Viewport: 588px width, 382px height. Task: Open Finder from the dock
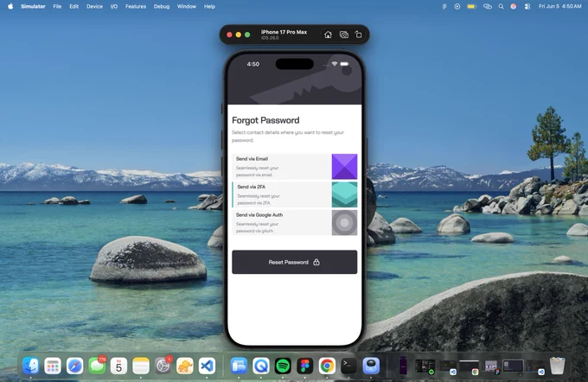point(31,366)
